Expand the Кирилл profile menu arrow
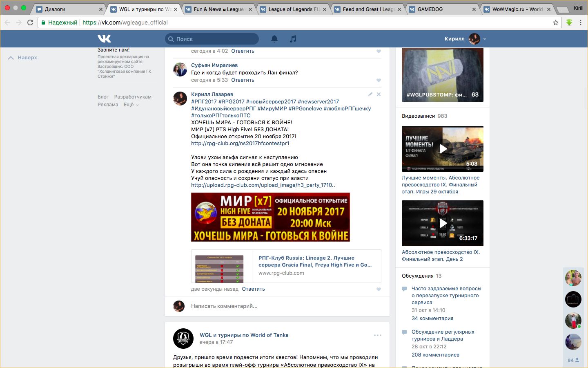This screenshot has width=588, height=368. (x=485, y=39)
